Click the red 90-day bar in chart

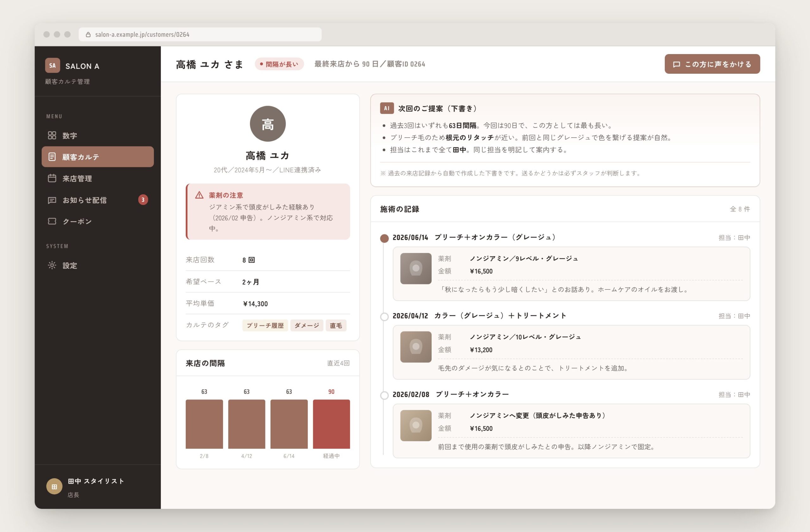click(331, 424)
